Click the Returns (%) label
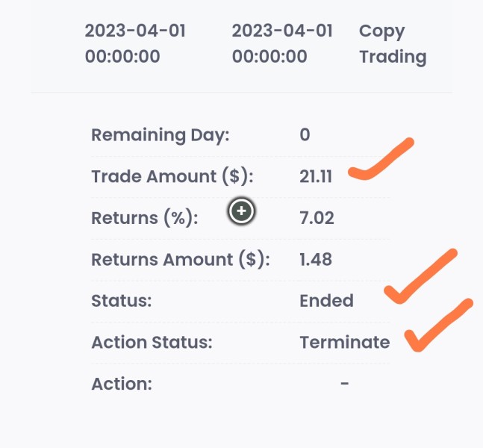The width and height of the screenshot is (483, 448). pyautogui.click(x=145, y=218)
